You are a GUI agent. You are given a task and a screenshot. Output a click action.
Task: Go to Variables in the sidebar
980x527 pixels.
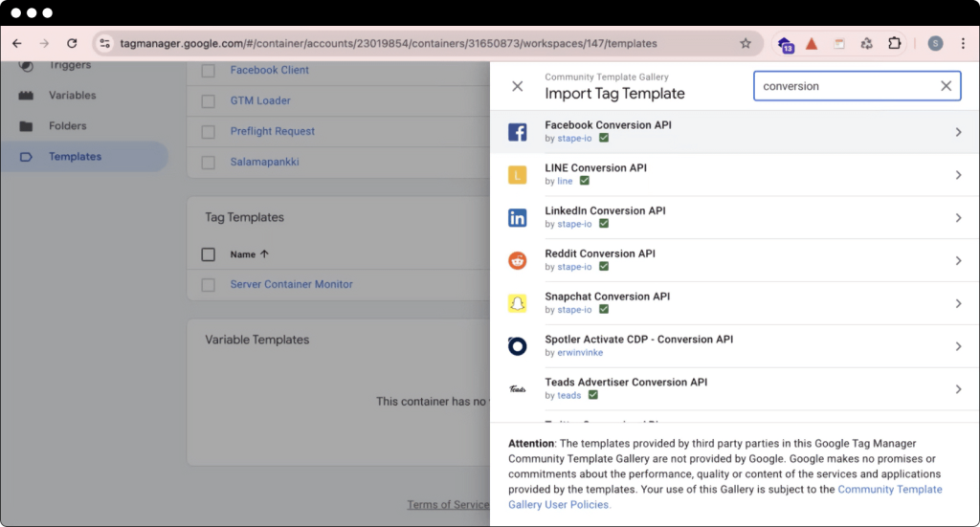pyautogui.click(x=73, y=96)
